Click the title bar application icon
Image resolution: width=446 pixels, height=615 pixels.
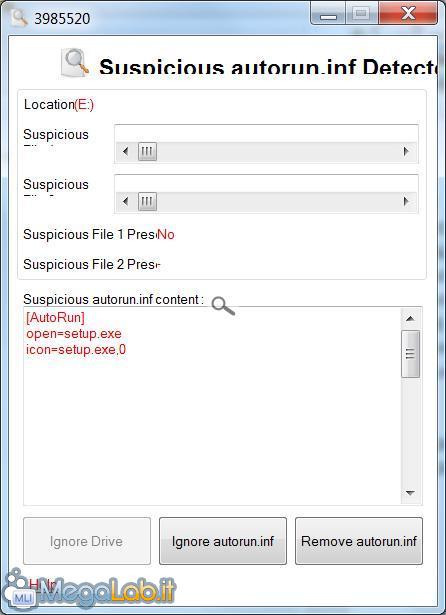tap(19, 17)
